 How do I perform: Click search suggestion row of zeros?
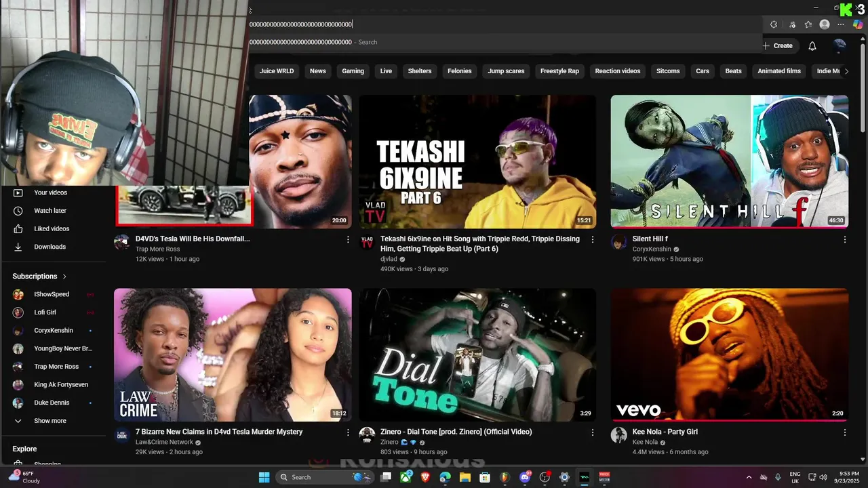pos(505,42)
